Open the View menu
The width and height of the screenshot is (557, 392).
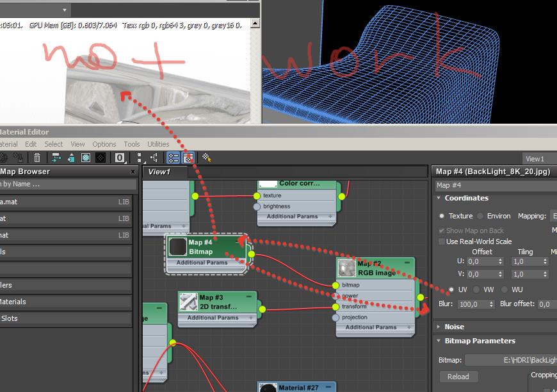tap(77, 144)
